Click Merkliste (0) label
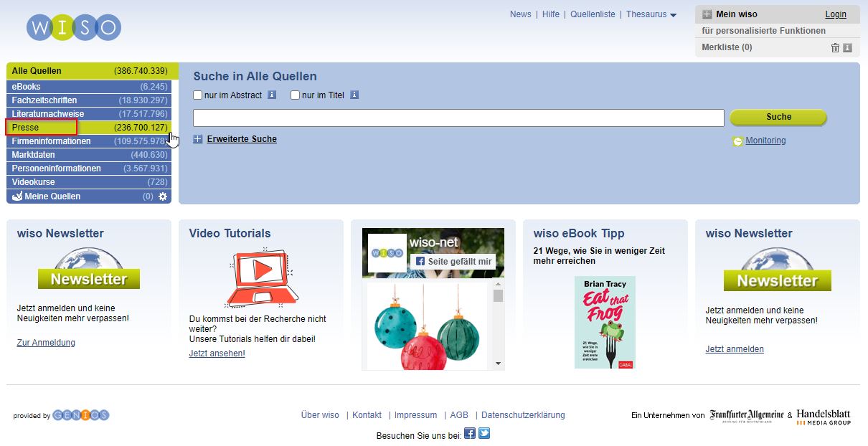Viewport: 868px width, 446px height. coord(727,47)
